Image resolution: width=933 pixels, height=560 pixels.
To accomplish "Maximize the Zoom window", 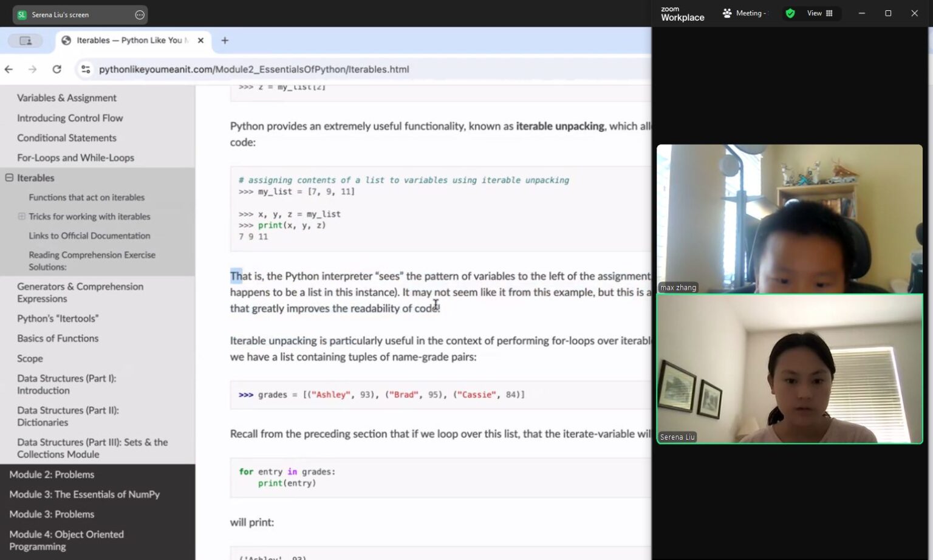I will [888, 13].
